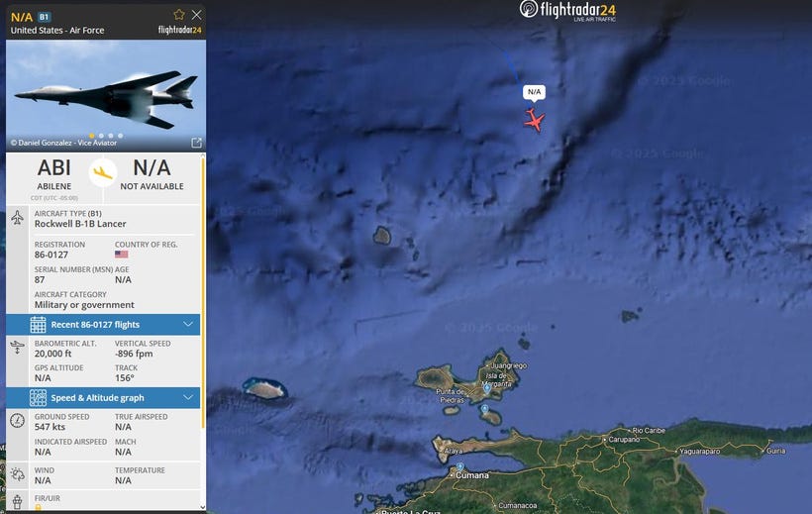
Task: Click the Yaguaraparo map label
Action: point(700,452)
